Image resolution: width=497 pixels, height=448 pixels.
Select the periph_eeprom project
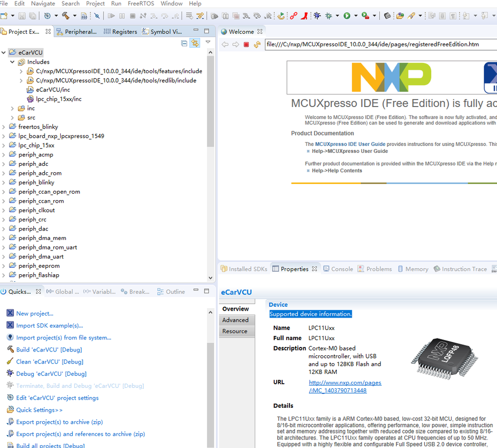(x=39, y=266)
